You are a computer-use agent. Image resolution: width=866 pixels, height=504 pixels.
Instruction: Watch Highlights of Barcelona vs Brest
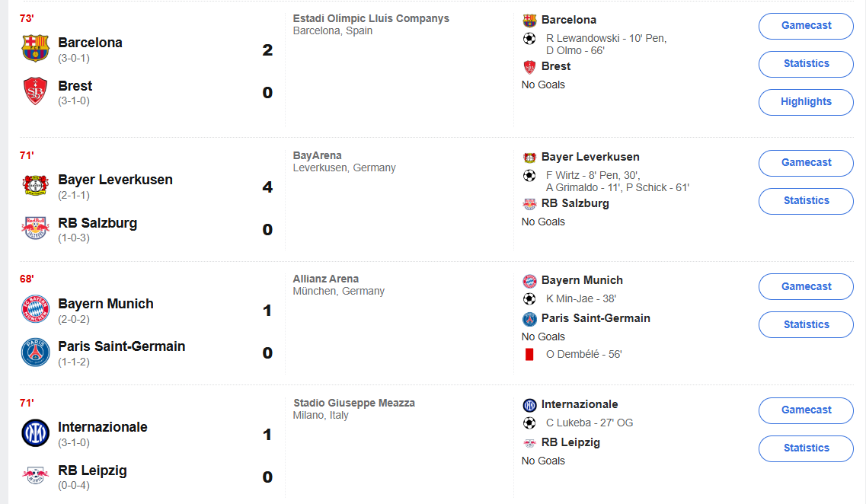point(806,102)
